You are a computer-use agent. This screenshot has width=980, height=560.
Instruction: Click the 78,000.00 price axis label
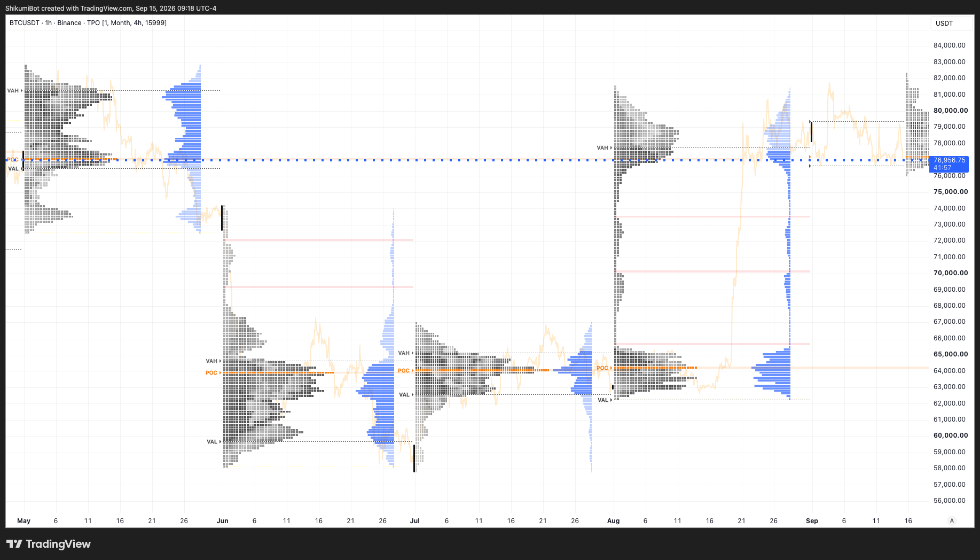tap(950, 143)
